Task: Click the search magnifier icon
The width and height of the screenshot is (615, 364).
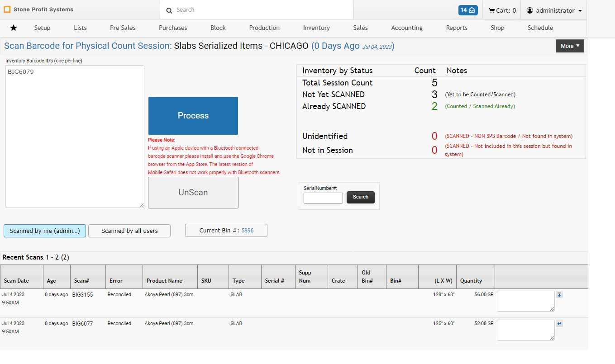Action: (x=169, y=10)
